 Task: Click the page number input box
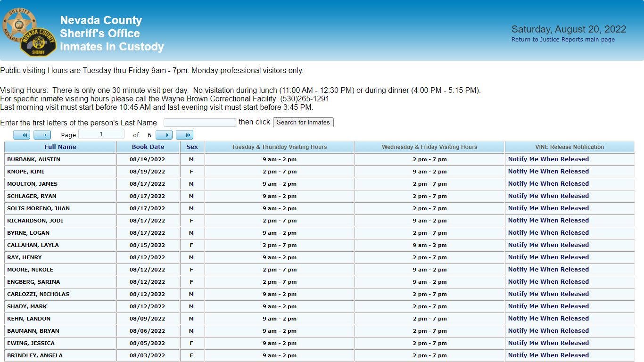[x=101, y=134]
